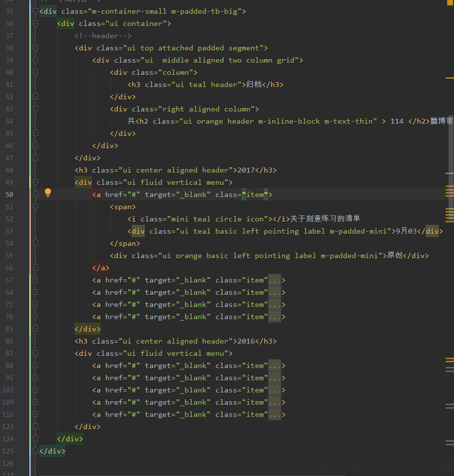454x476 pixels.
Task: Click line number 124 in the gutter
Action: point(8,439)
